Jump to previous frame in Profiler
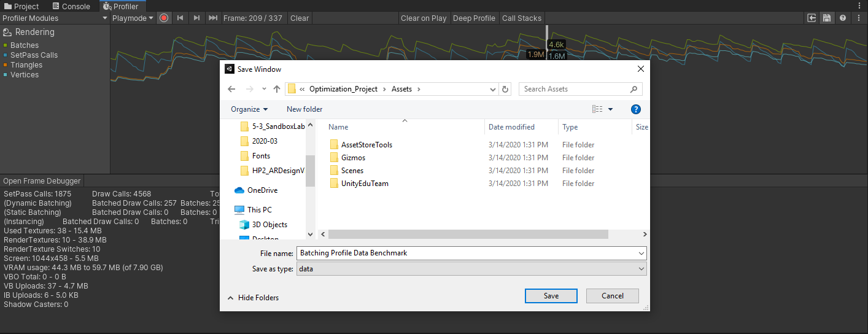The height and width of the screenshot is (334, 868). tap(180, 18)
